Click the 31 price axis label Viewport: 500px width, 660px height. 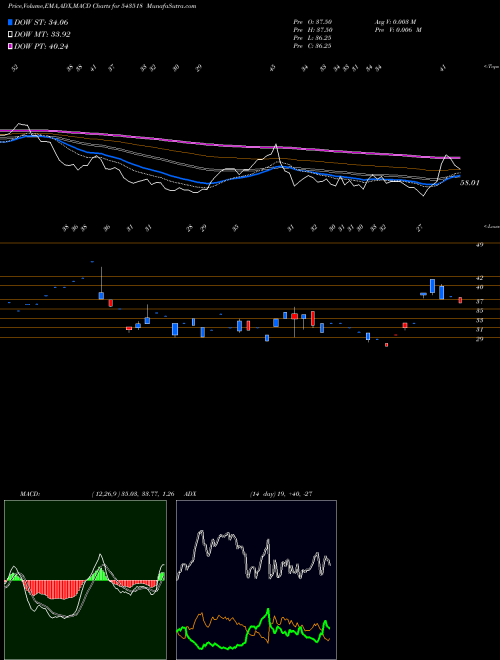pyautogui.click(x=479, y=330)
